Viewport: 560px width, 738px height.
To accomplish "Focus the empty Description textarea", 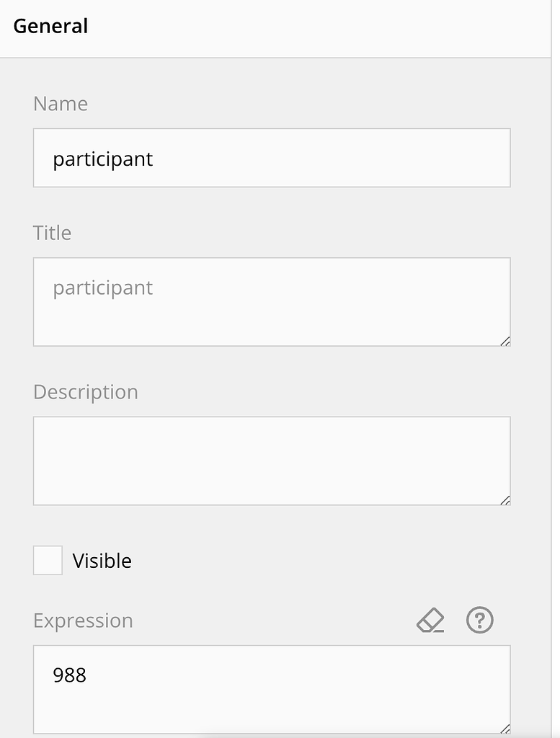I will 272,460.
